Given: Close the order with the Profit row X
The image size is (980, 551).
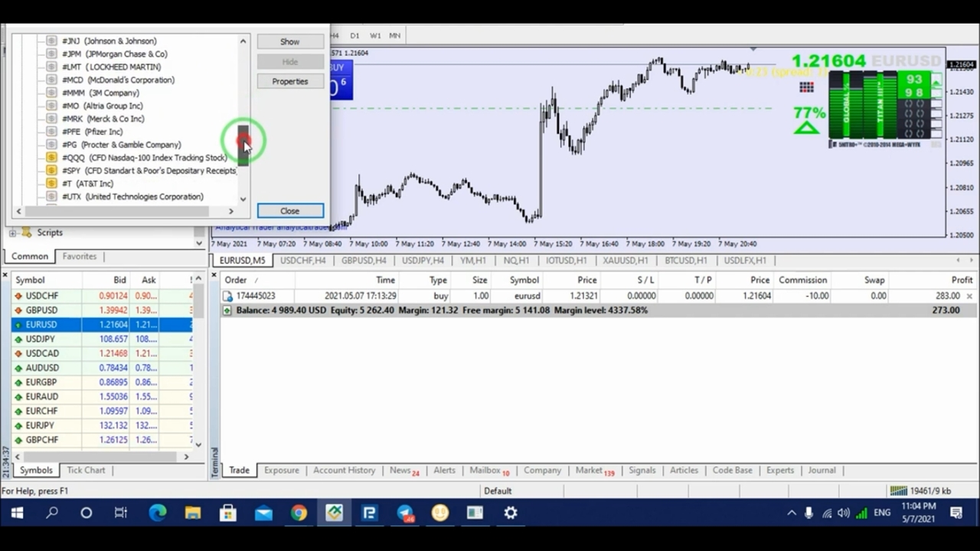Looking at the screenshot, I should pyautogui.click(x=969, y=296).
